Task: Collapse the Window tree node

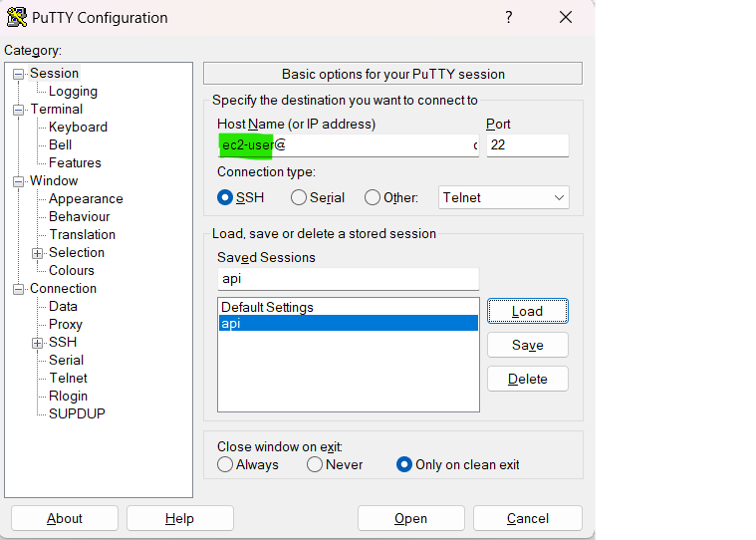Action: point(18,181)
